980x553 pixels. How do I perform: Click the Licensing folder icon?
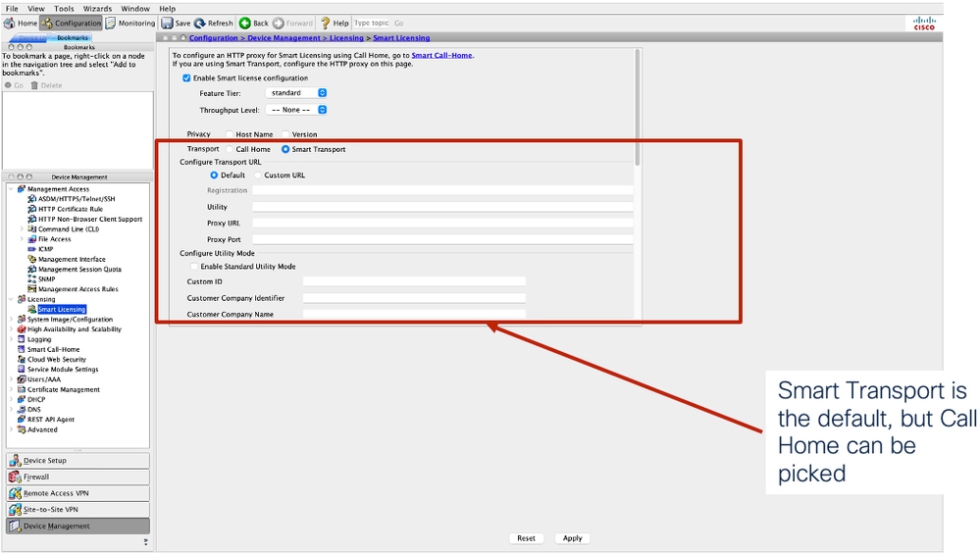(x=22, y=299)
